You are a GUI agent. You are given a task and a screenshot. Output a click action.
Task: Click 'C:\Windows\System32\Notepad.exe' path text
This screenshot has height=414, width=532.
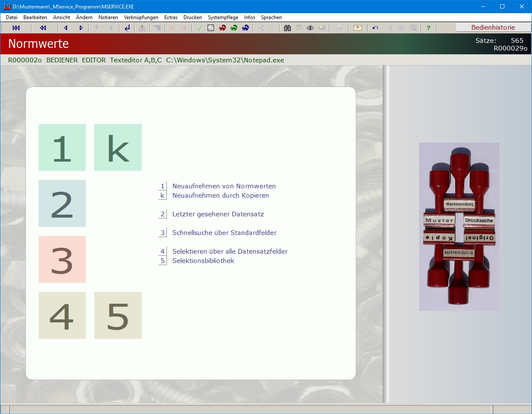[x=225, y=60]
